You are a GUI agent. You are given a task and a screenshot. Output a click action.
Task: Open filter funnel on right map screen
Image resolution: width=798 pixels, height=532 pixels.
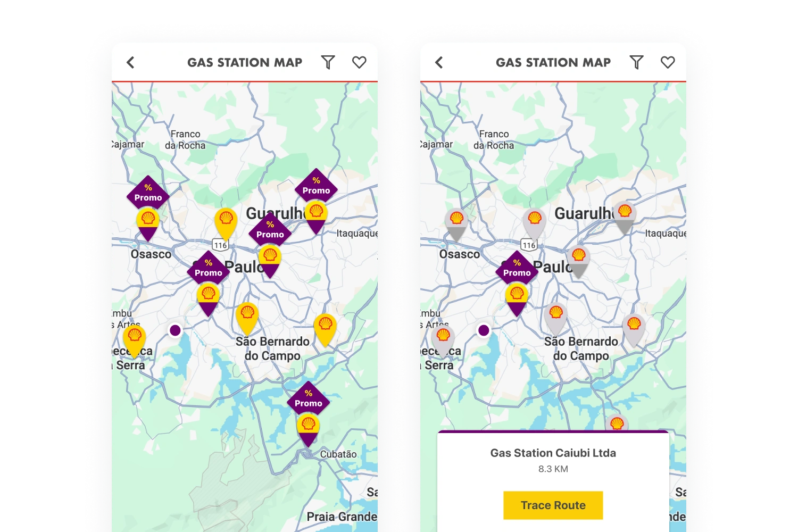pos(637,62)
